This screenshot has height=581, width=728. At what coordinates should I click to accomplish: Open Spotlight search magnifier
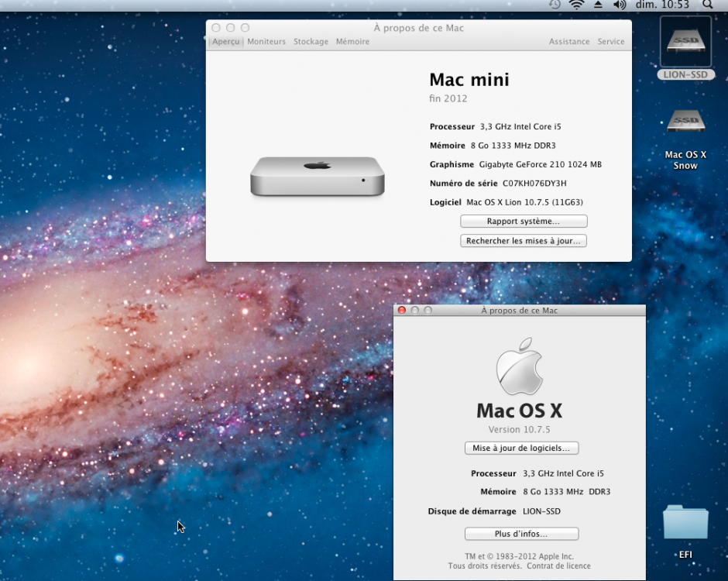point(707,5)
